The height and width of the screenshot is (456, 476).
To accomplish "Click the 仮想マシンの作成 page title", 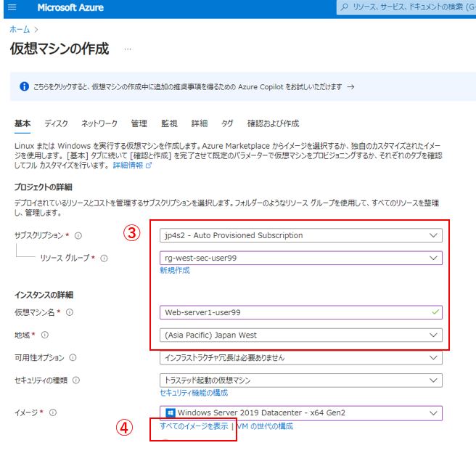I will pos(59,49).
